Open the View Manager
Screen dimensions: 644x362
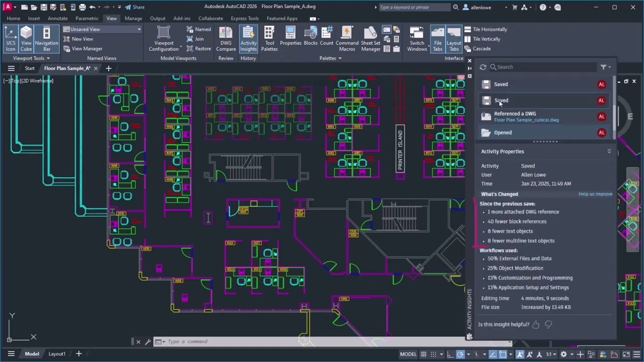coord(83,49)
